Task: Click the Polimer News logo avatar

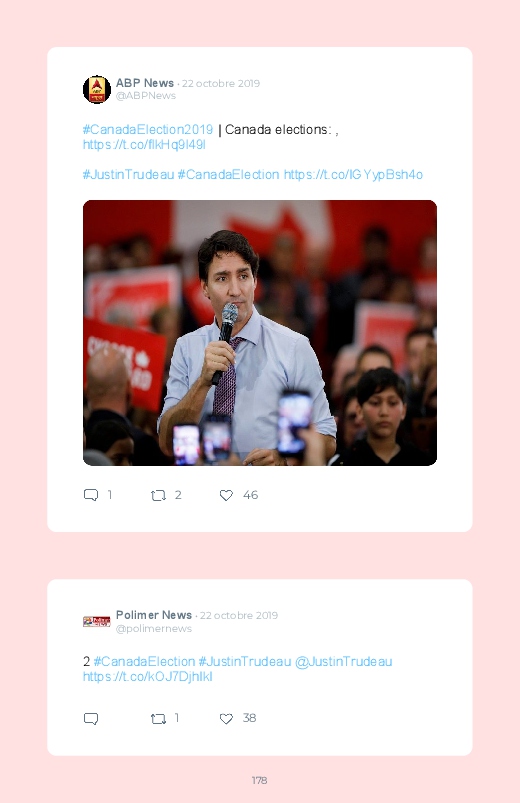Action: [x=97, y=621]
